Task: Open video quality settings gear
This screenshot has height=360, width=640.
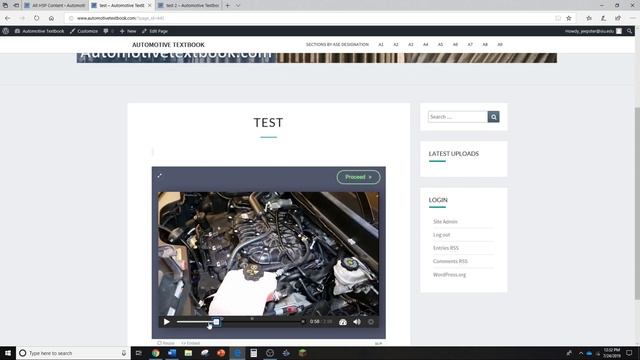Action: pyautogui.click(x=371, y=322)
